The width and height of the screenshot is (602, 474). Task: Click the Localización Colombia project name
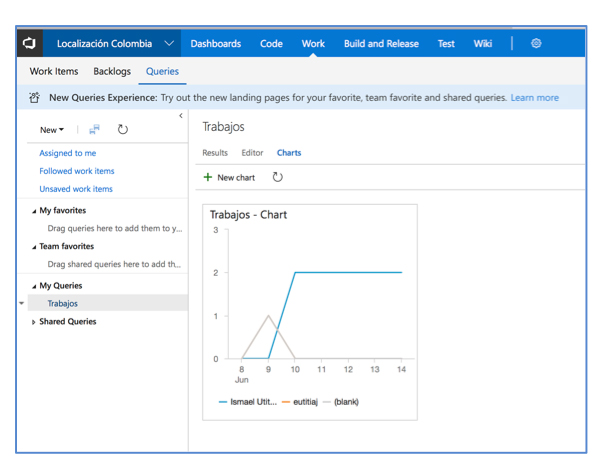pos(104,44)
